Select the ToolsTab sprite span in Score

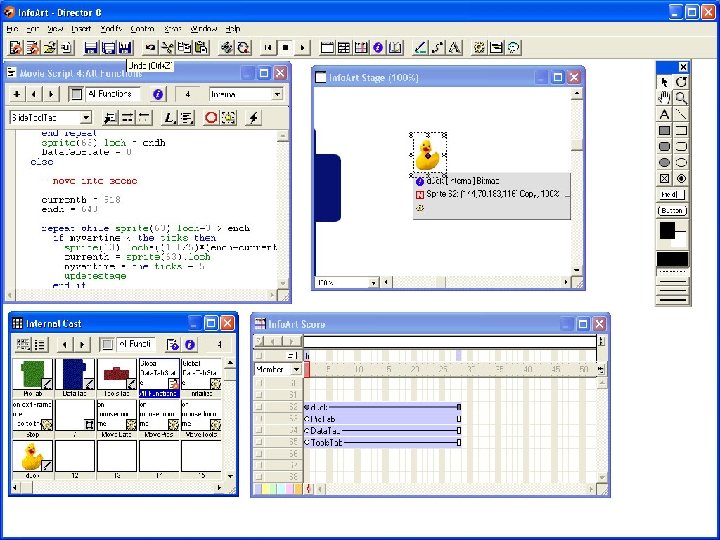(x=382, y=443)
